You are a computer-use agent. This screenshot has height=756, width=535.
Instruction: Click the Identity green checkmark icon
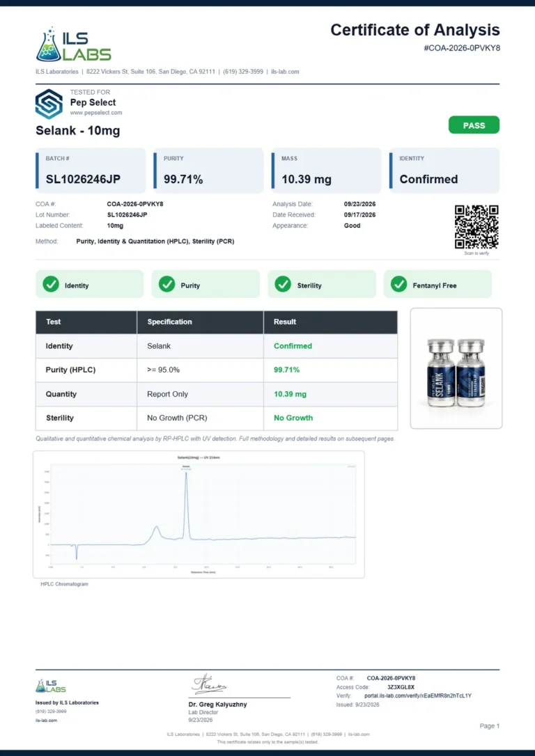(51, 285)
